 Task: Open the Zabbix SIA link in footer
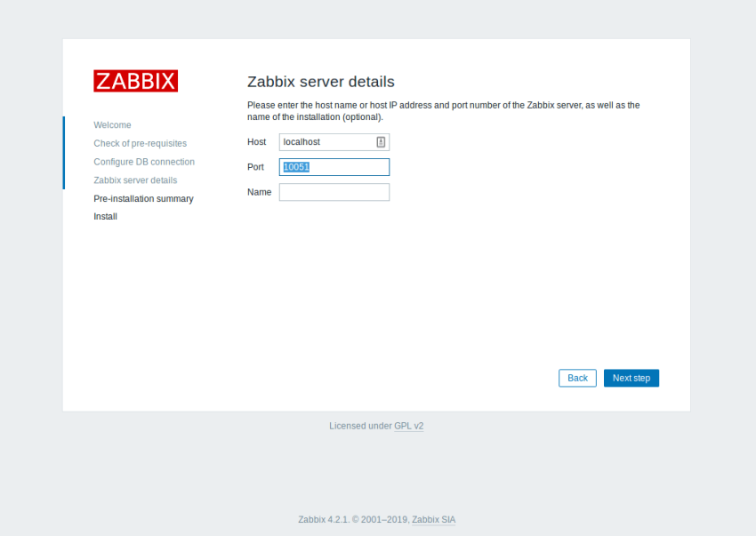pyautogui.click(x=433, y=520)
